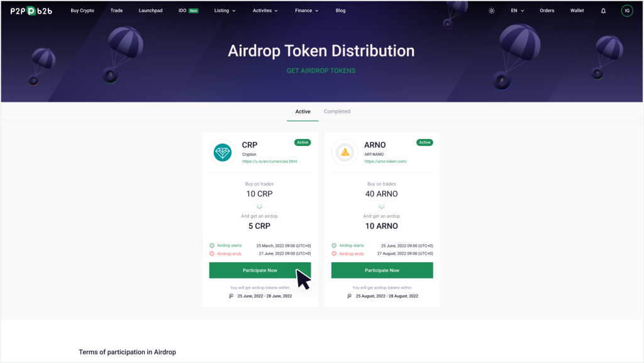Viewport: 644px width, 363px height.
Task: Expand the Listing dropdown menu
Action: pos(225,11)
